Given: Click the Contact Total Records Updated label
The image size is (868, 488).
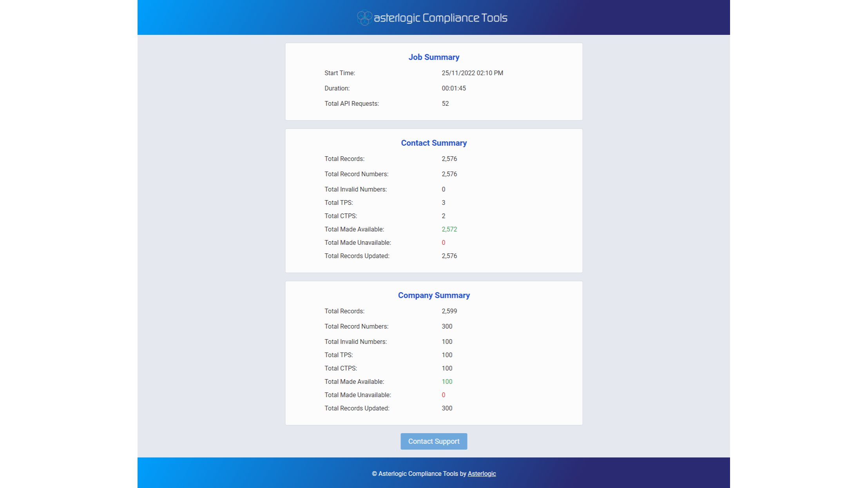Looking at the screenshot, I should pyautogui.click(x=357, y=256).
